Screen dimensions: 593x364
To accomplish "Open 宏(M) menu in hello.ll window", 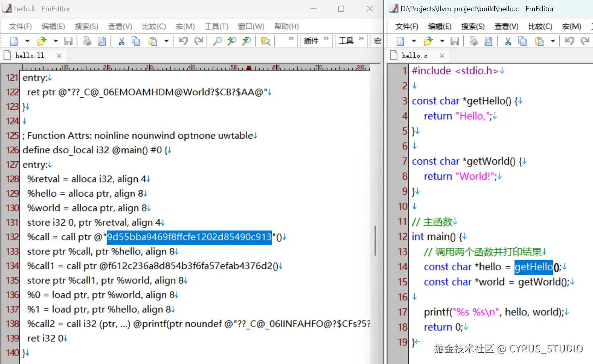I will point(185,27).
